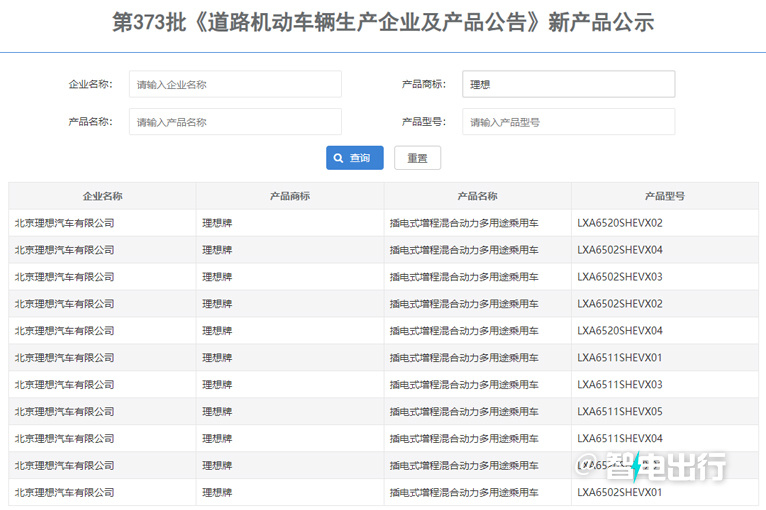Click the 产品型号 column header

(x=665, y=196)
